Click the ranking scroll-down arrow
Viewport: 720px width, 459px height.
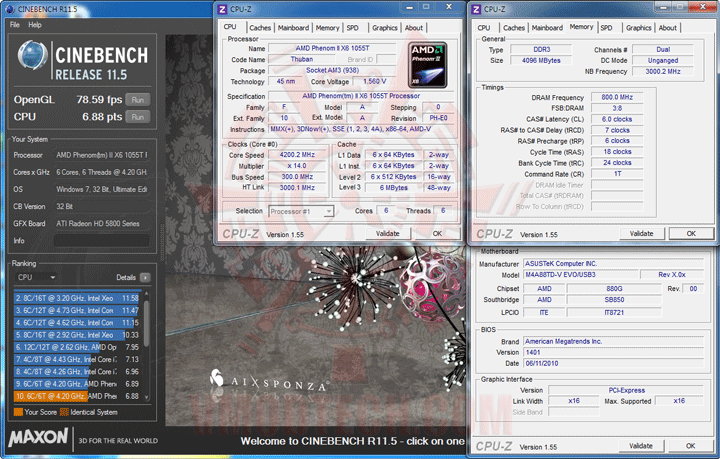click(x=146, y=397)
